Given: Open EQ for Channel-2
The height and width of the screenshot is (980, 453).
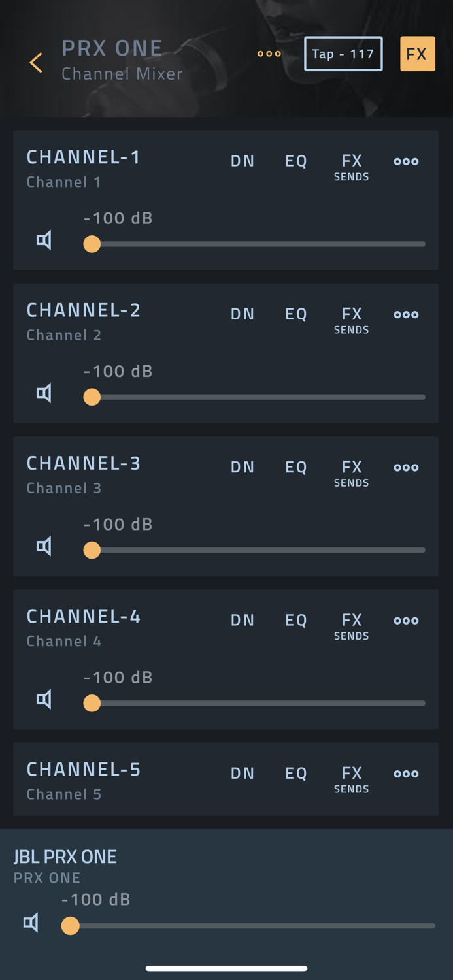Looking at the screenshot, I should click(296, 314).
